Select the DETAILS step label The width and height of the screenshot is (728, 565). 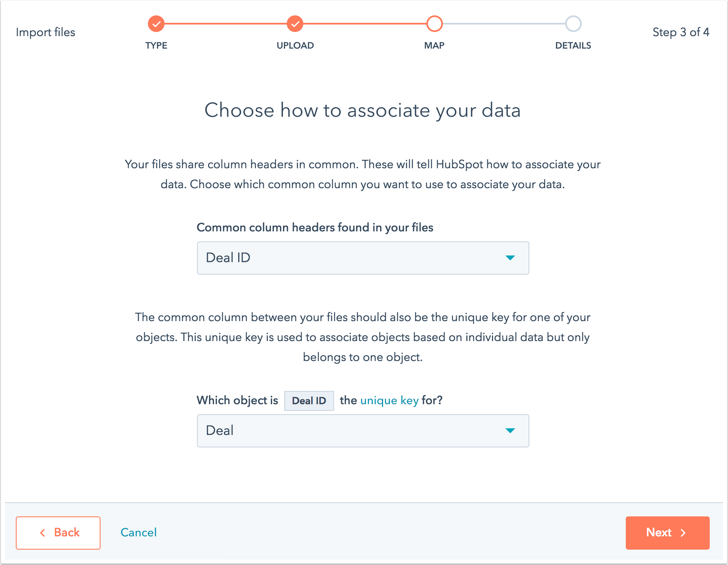point(573,46)
